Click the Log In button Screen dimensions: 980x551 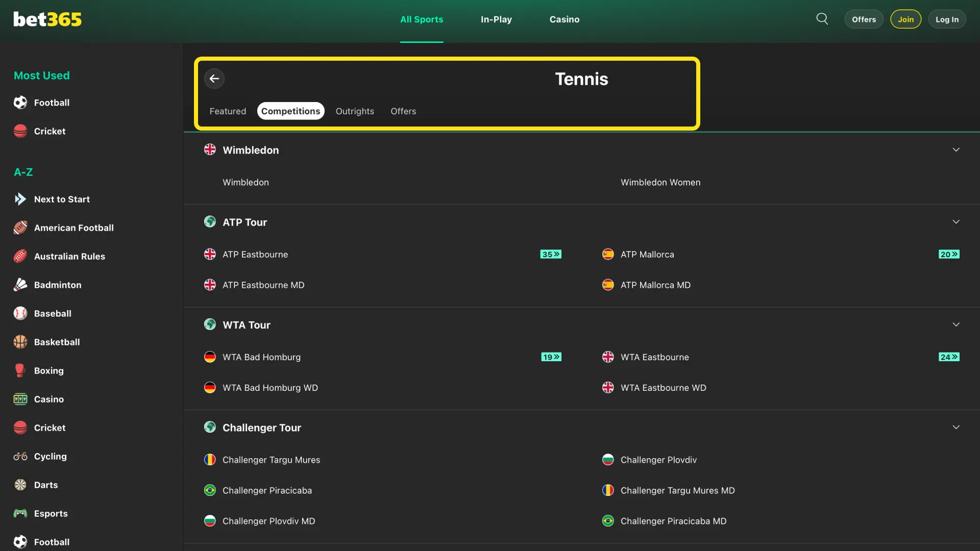point(947,19)
